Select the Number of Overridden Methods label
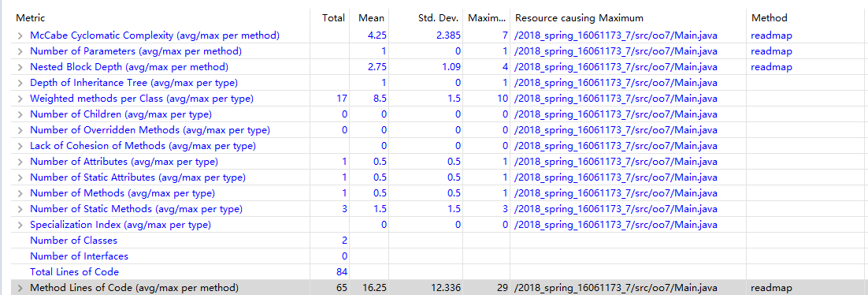 tap(150, 130)
